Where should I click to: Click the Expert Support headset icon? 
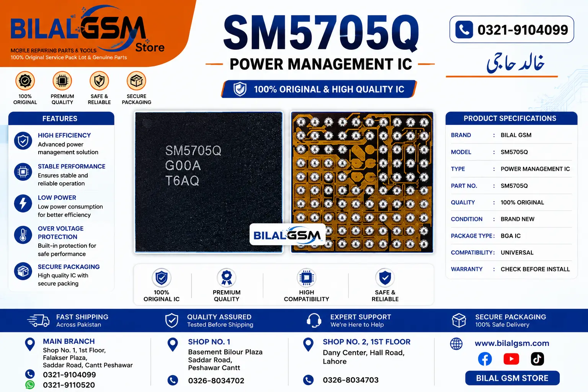314,320
